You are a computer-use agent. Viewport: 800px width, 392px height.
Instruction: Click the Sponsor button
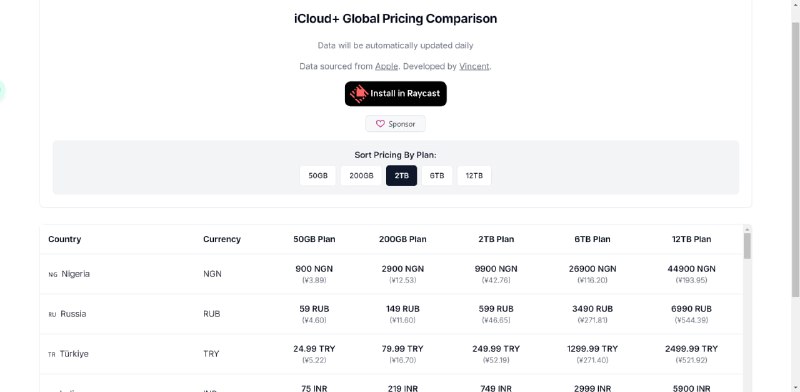[x=395, y=124]
